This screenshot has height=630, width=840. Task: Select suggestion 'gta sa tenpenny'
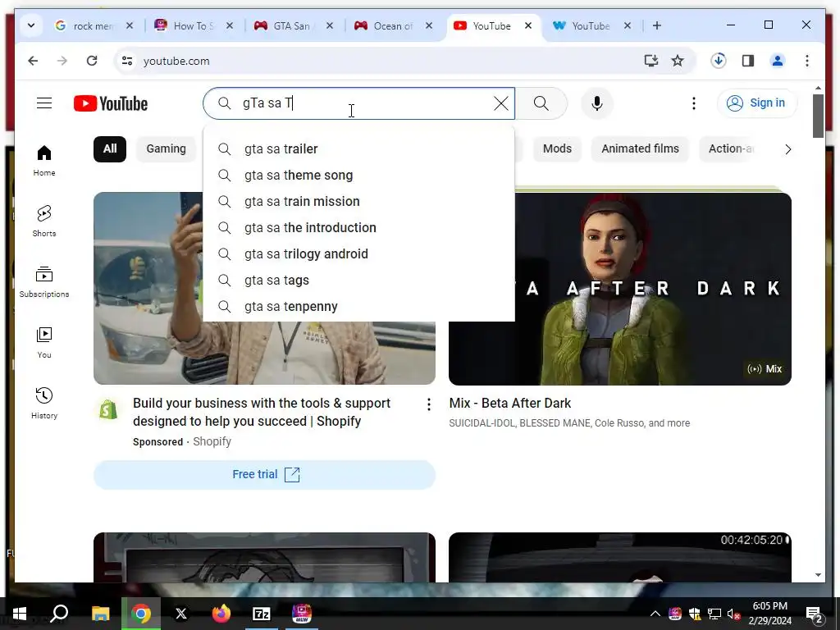tap(359, 307)
